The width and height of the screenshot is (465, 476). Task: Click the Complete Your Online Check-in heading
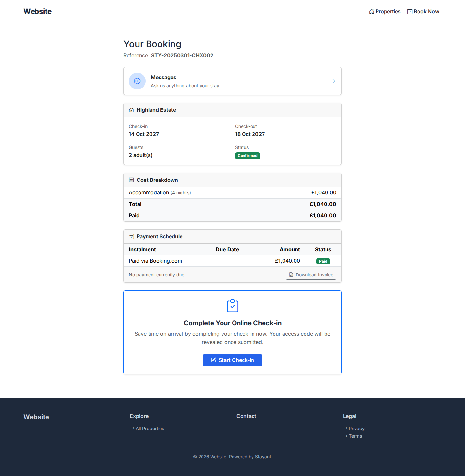[x=232, y=323]
